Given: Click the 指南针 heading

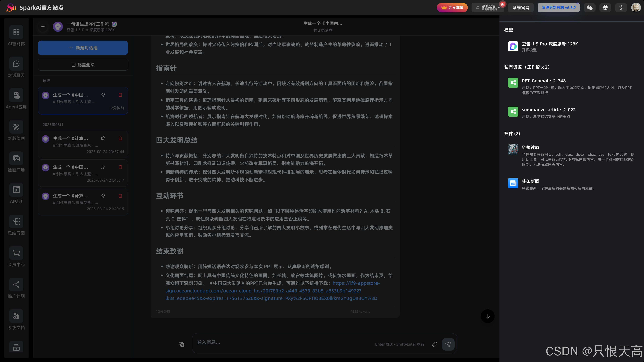Looking at the screenshot, I should (166, 68).
